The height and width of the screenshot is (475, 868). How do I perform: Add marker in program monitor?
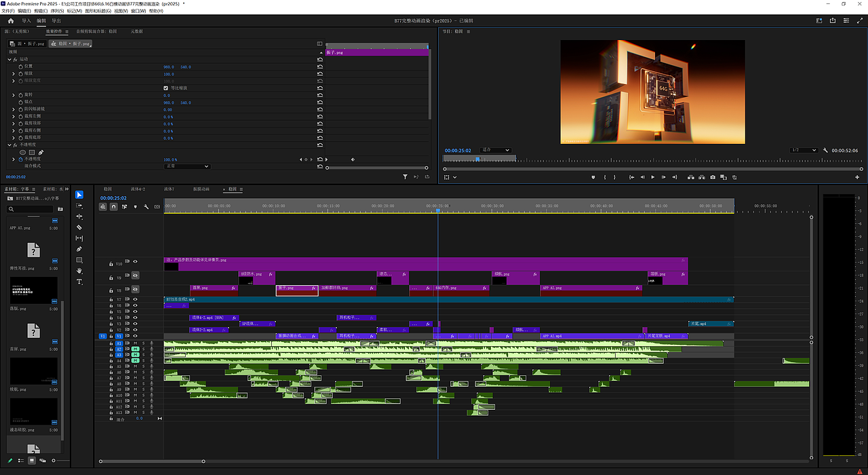pyautogui.click(x=593, y=177)
